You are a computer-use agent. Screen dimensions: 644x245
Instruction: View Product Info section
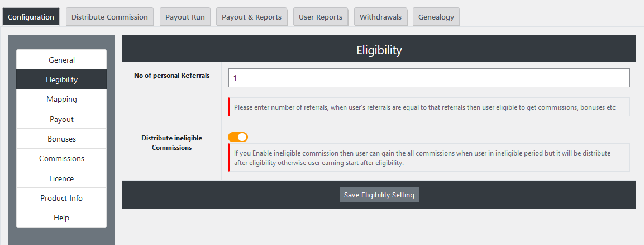pyautogui.click(x=61, y=198)
